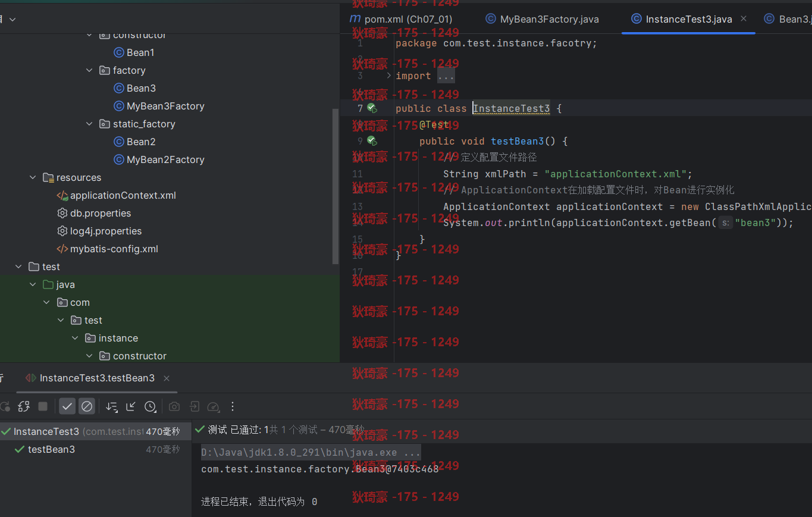Click the "bean3" string argument in code

tap(755, 223)
